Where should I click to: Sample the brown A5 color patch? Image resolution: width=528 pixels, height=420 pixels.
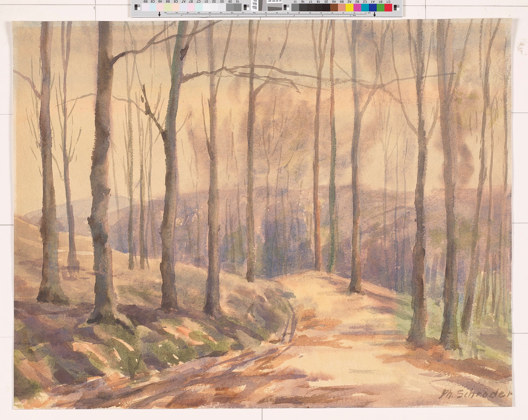click(334, 8)
